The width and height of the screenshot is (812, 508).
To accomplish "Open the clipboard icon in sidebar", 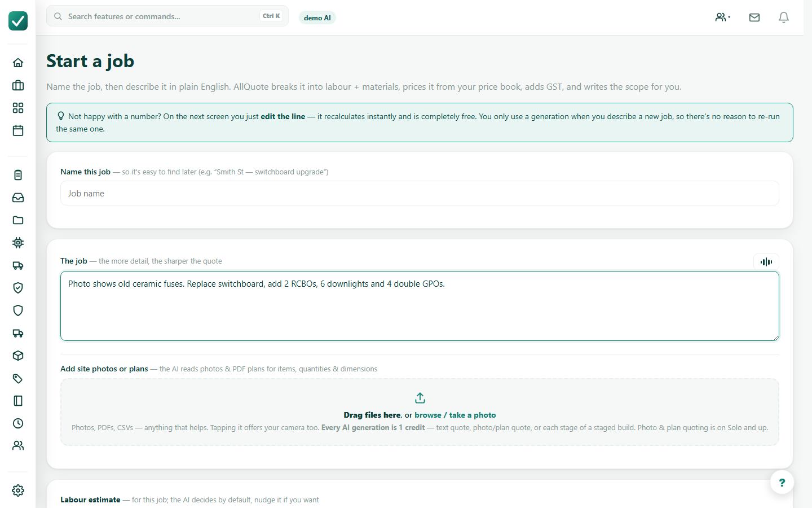I will coord(18,175).
